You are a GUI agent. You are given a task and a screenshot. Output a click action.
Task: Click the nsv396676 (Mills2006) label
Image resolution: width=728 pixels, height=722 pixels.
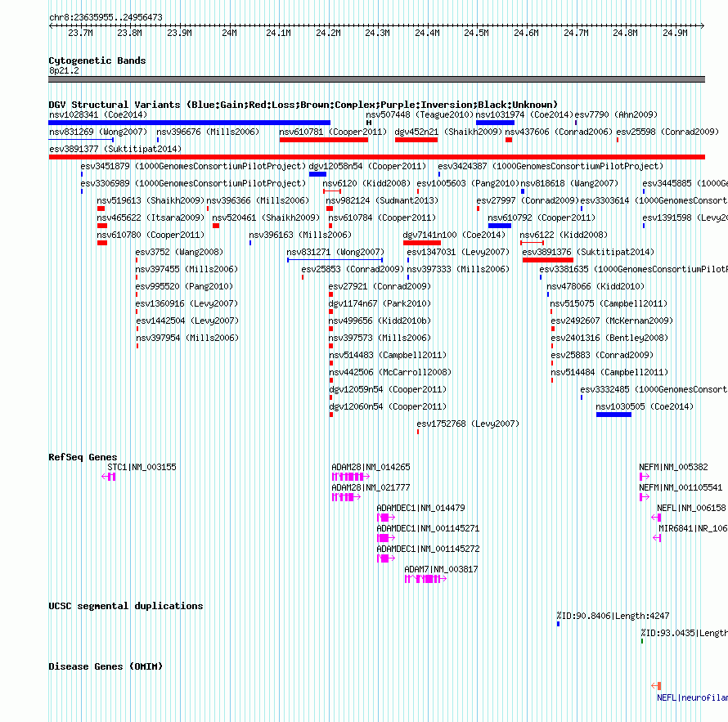coord(208,132)
